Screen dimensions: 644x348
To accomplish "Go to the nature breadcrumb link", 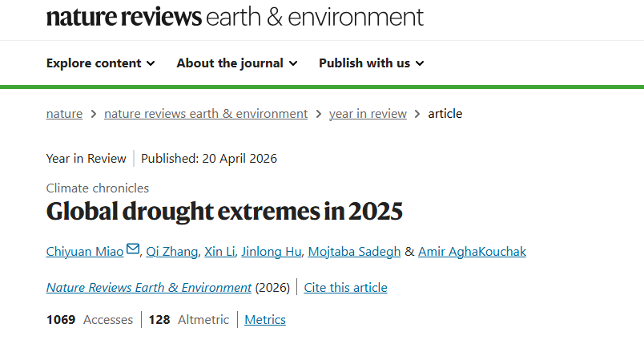I will point(64,113).
